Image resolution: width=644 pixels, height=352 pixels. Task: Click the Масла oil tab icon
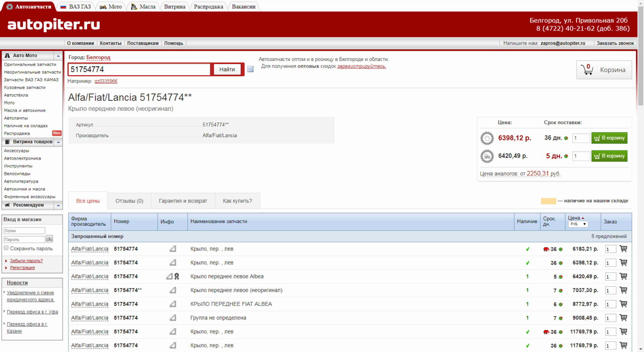(x=134, y=7)
